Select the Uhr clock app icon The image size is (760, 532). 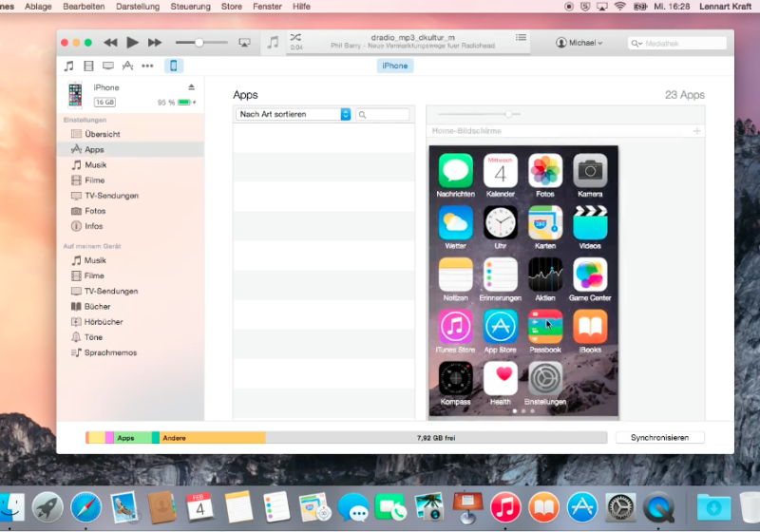click(x=501, y=223)
